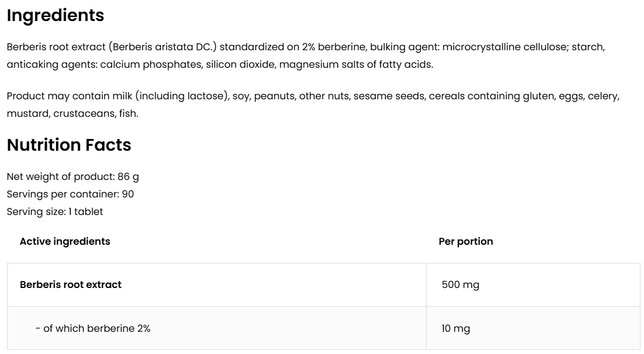Click the 'Active ingredients' column header
The height and width of the screenshot is (354, 644).
(65, 241)
